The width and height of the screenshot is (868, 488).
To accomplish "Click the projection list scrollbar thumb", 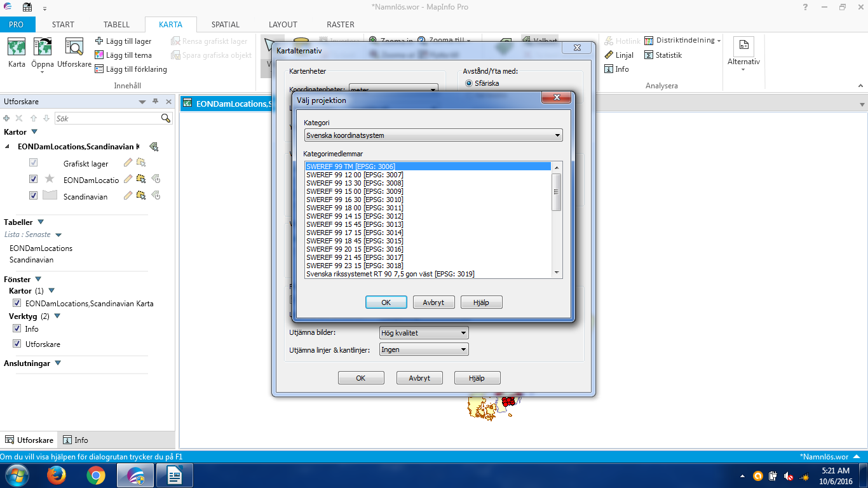I will [557, 192].
